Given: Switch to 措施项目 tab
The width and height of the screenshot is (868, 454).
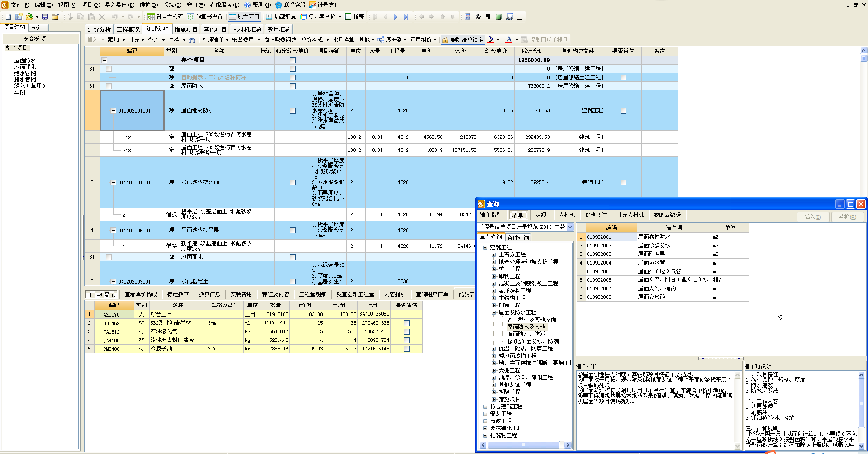Looking at the screenshot, I should pos(186,29).
